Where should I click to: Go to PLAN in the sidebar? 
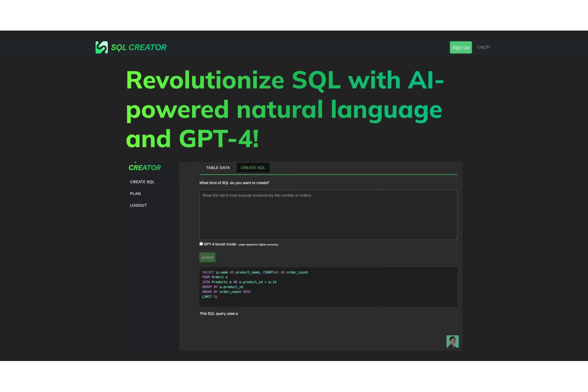(135, 194)
